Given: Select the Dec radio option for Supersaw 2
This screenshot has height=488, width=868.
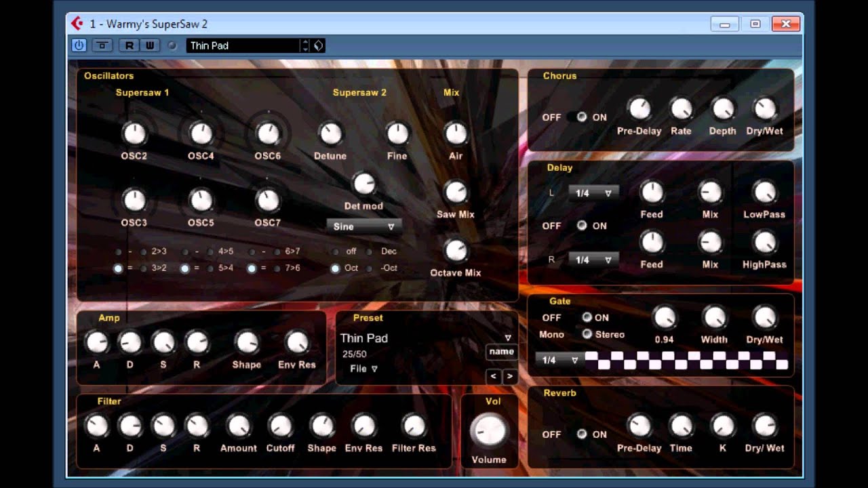Looking at the screenshot, I should [370, 251].
